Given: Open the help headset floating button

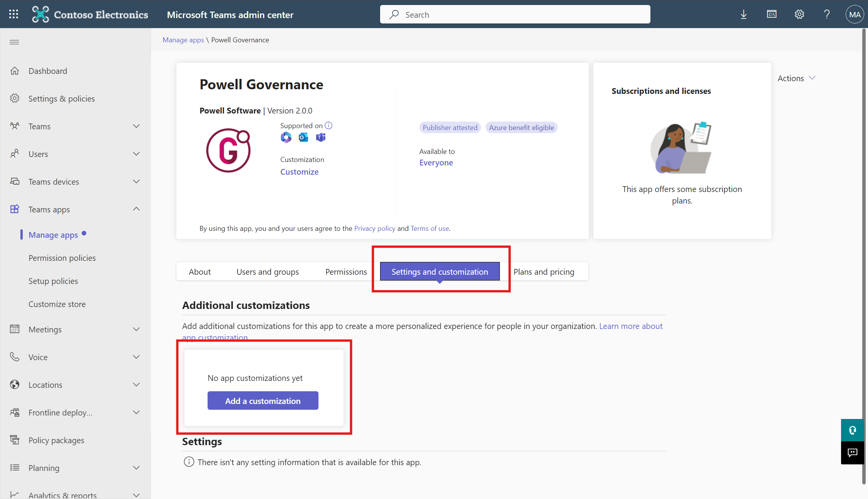Looking at the screenshot, I should (853, 430).
